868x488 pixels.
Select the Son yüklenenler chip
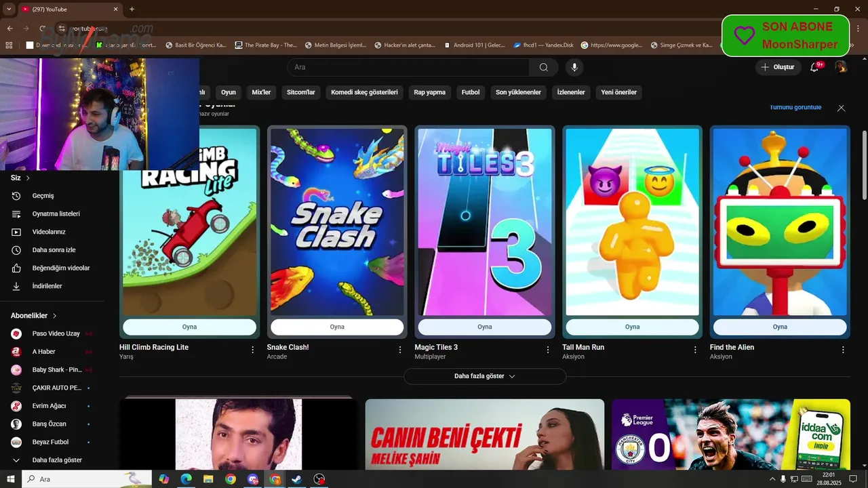coord(518,92)
